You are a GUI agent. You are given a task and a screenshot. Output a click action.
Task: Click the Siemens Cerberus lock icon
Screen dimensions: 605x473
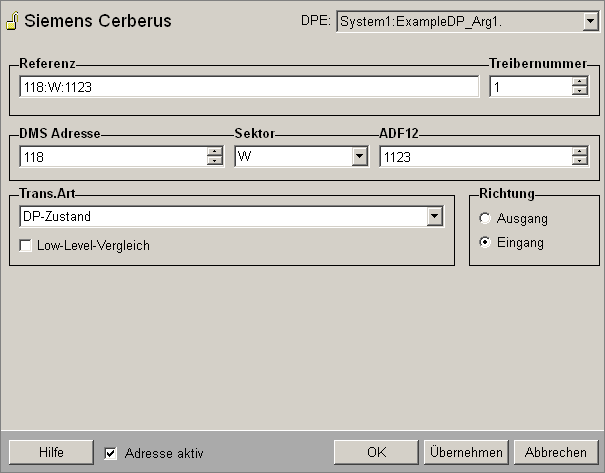(x=12, y=21)
